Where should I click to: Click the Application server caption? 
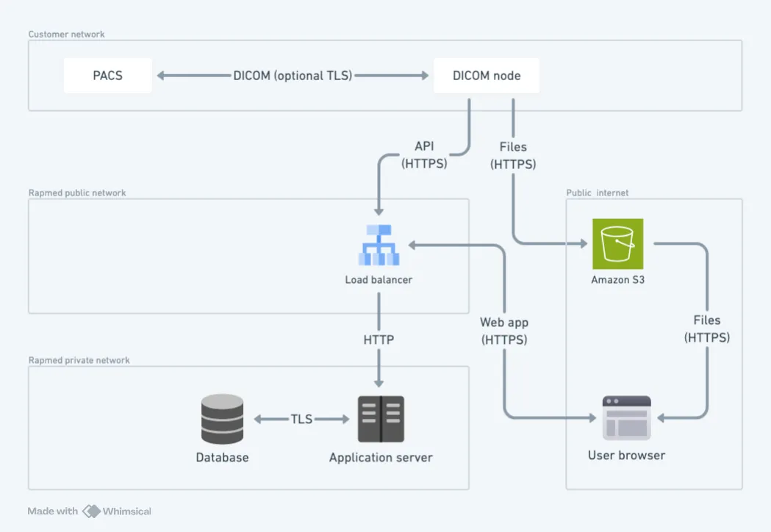381,458
